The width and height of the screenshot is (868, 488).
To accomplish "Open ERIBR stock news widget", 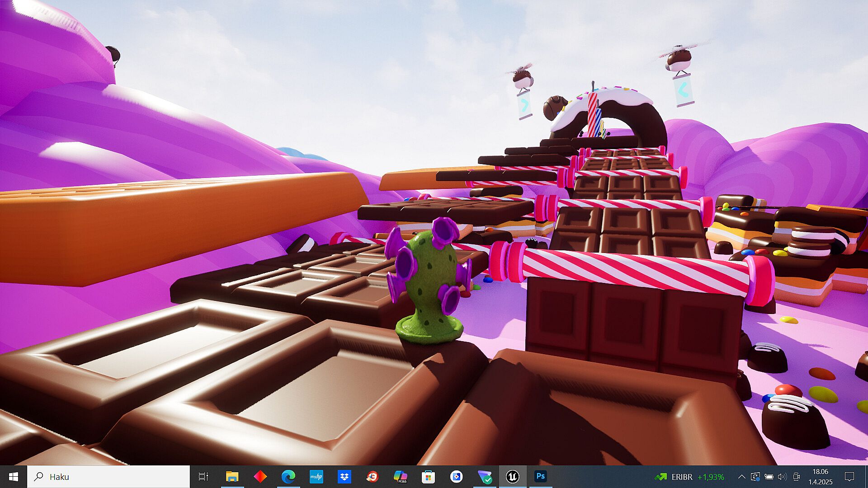I will coord(689,477).
